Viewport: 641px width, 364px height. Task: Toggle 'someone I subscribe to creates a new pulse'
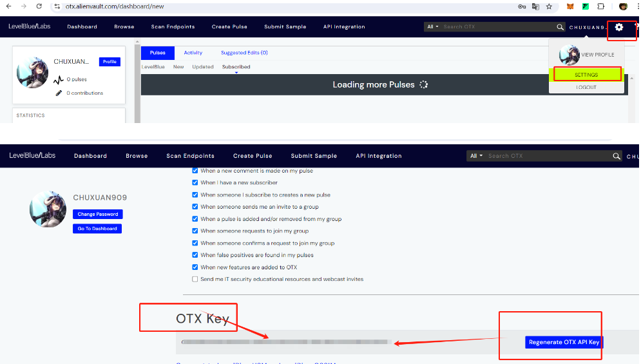pyautogui.click(x=195, y=195)
